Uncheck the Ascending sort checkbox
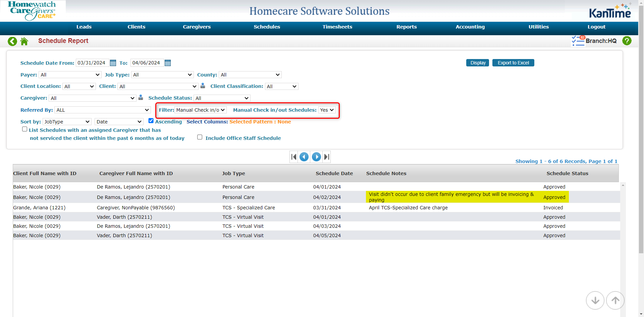 click(x=151, y=121)
